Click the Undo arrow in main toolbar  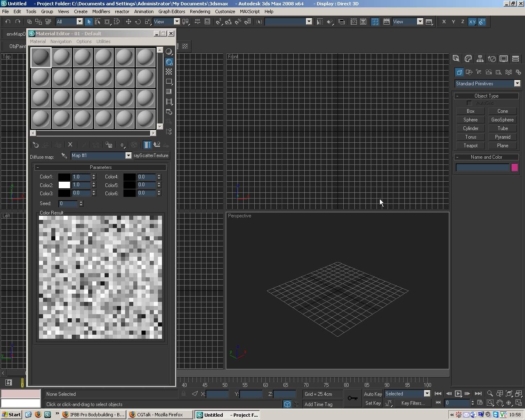tap(8, 22)
